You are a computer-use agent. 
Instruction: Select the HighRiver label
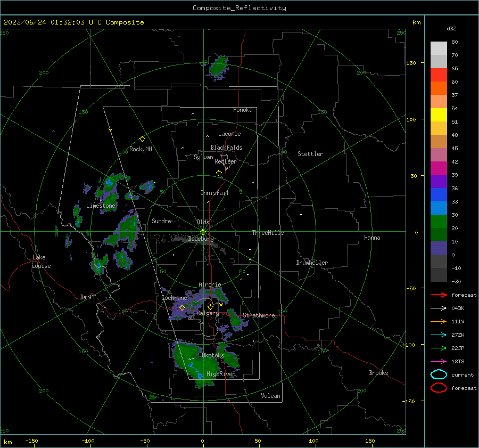pos(221,374)
